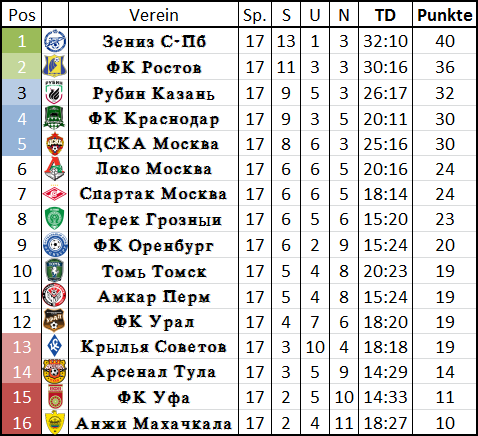Select the CSKA Moscow club emblem
478x436 pixels.
(x=55, y=144)
